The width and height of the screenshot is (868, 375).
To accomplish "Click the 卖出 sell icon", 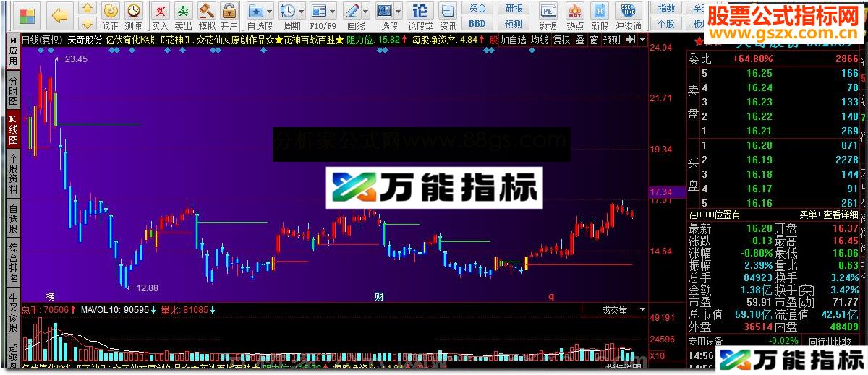I will pos(184,16).
